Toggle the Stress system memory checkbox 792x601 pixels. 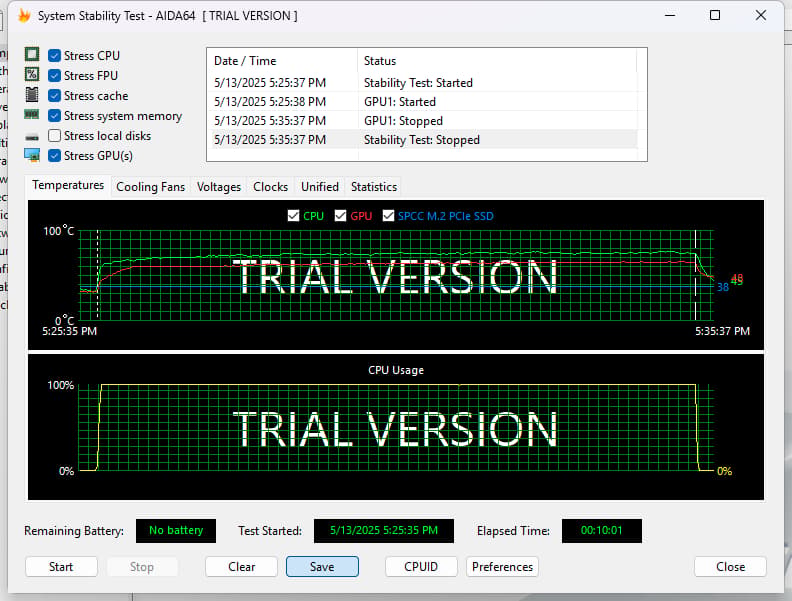point(55,116)
